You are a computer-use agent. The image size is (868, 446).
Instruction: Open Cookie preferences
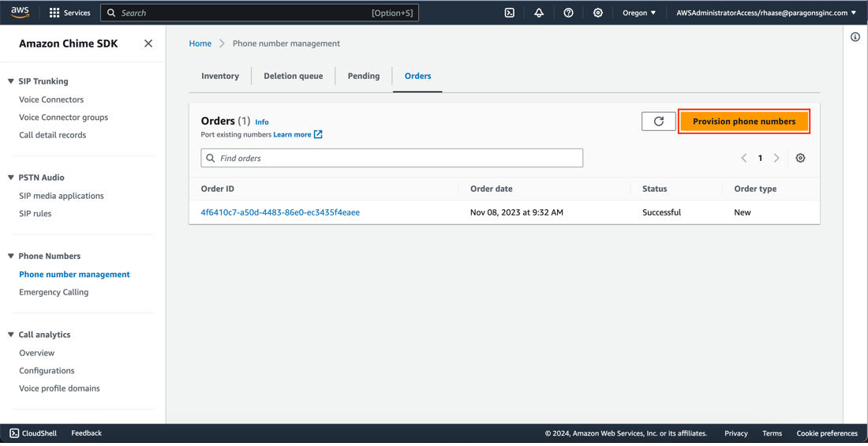(x=827, y=433)
